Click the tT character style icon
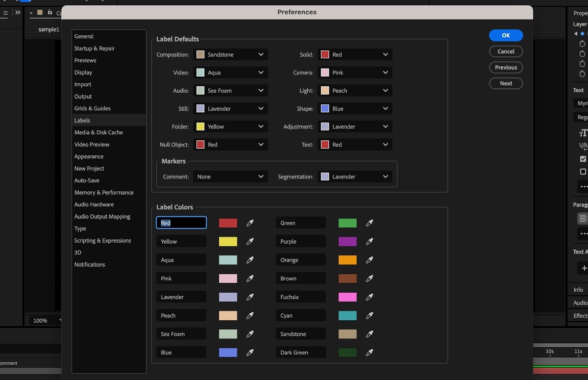Screen dimensions: 588x380 coord(583,132)
